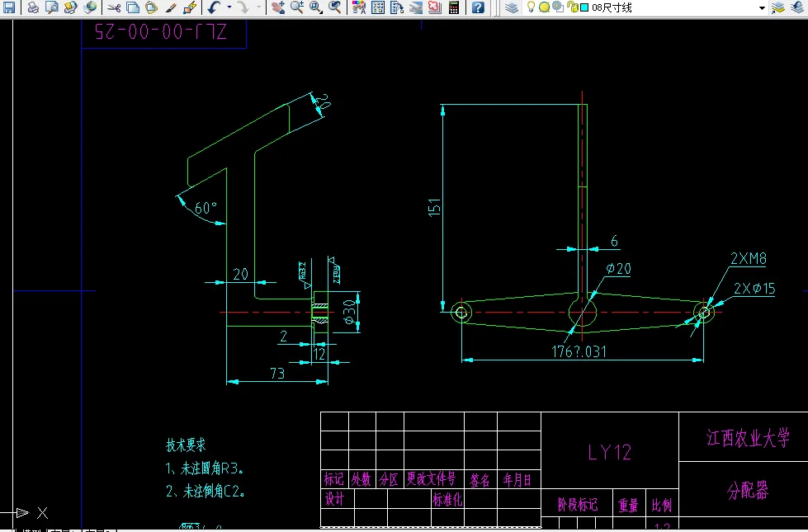Click the 标准化 title block cell
Image resolution: width=808 pixels, height=532 pixels.
coord(447,500)
